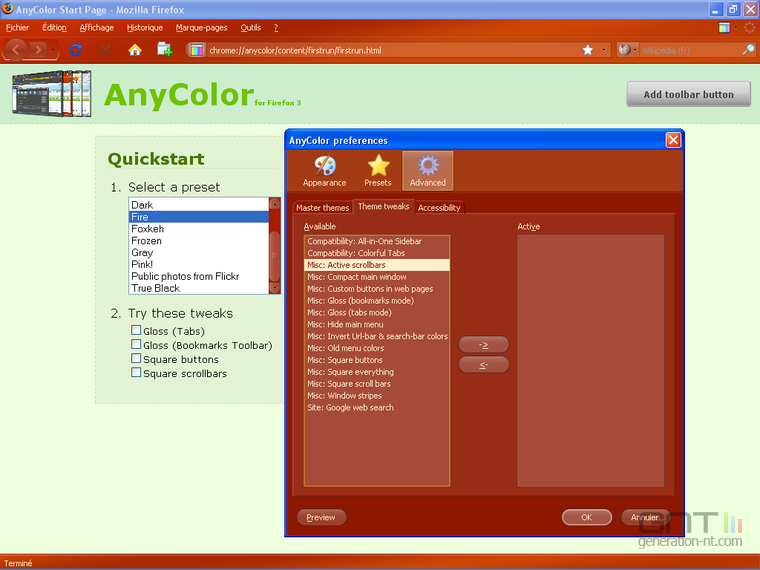Select Misc: Window stripes tweak

click(x=377, y=396)
